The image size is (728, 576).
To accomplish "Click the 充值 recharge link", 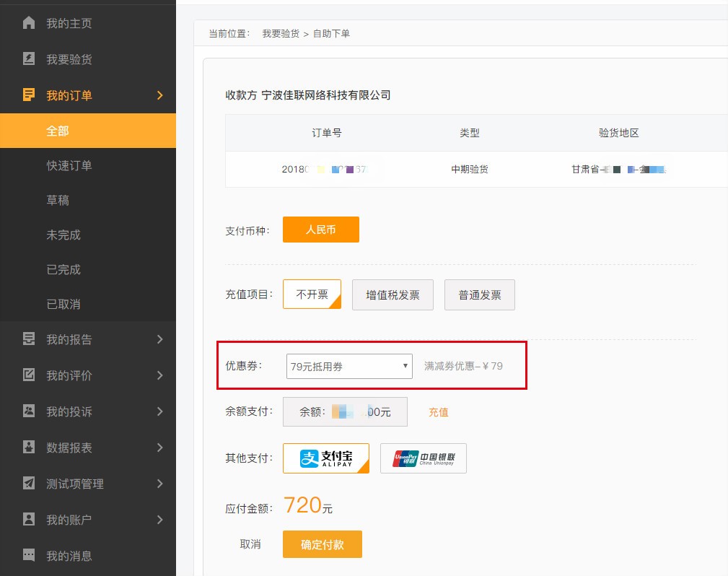I will point(439,412).
